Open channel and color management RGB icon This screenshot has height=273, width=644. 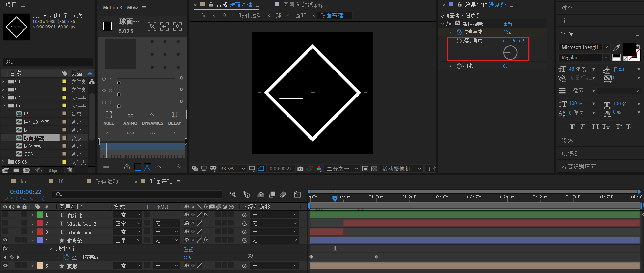pyautogui.click(x=319, y=169)
